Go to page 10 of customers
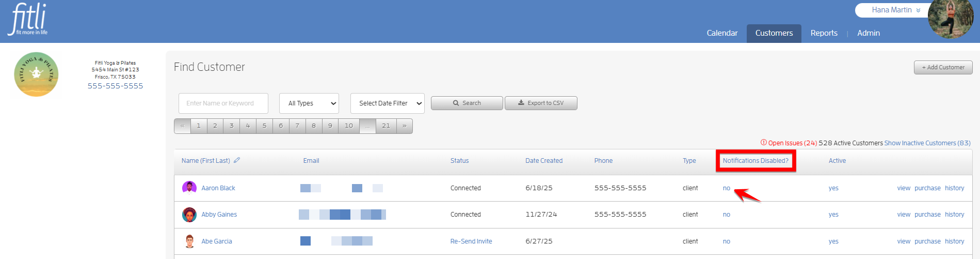The height and width of the screenshot is (259, 980). click(349, 126)
